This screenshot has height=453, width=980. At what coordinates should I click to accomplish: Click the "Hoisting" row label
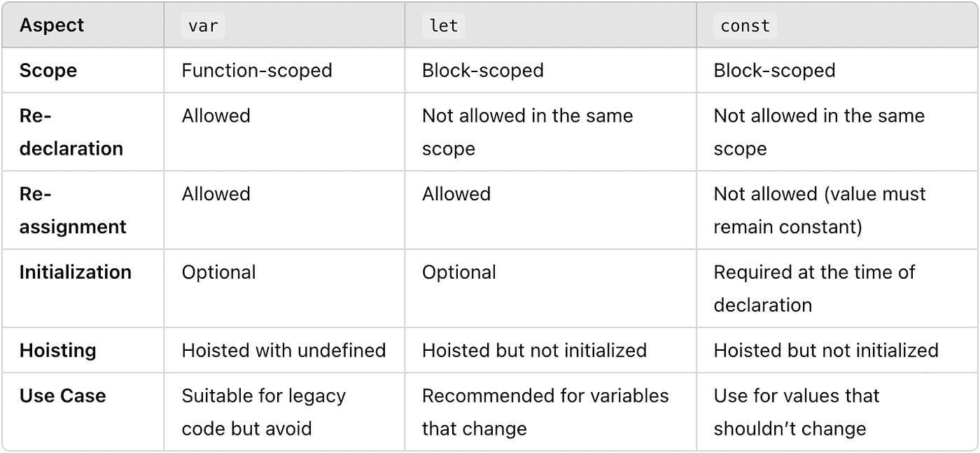[57, 350]
